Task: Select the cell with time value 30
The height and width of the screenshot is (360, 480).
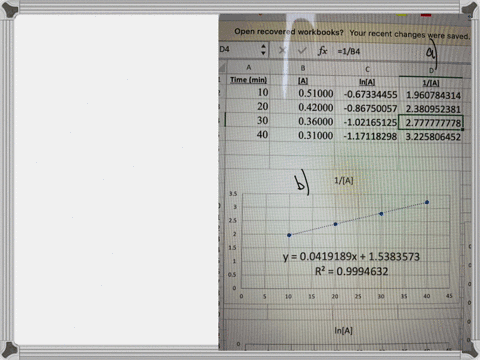Action: (248, 120)
